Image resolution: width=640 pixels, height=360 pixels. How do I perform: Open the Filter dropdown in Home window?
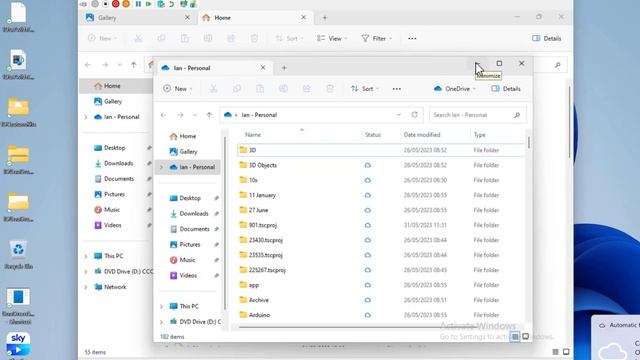point(376,38)
